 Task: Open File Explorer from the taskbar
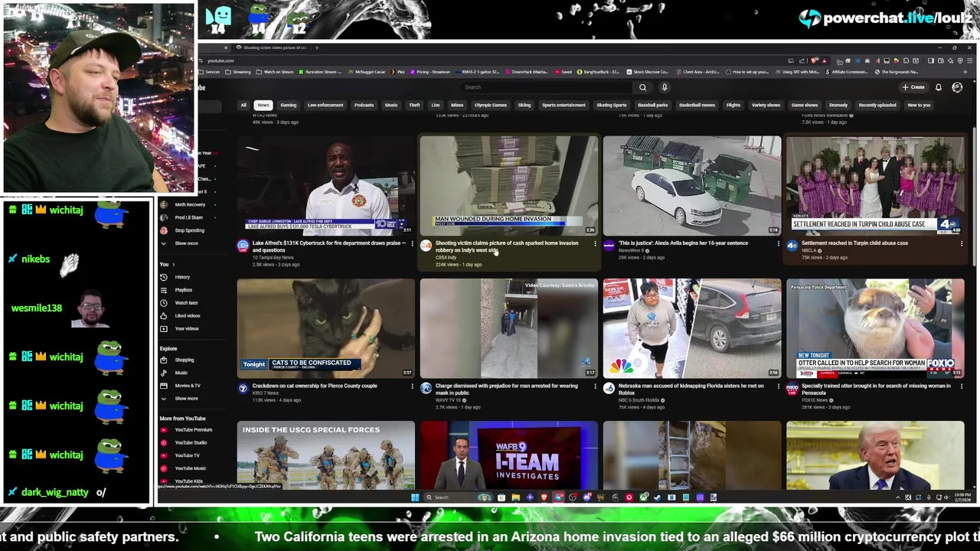[x=515, y=497]
